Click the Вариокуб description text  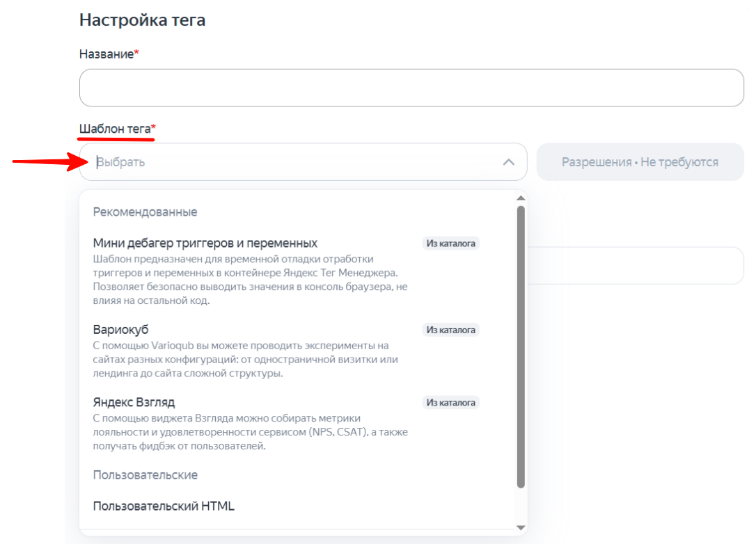pos(246,360)
